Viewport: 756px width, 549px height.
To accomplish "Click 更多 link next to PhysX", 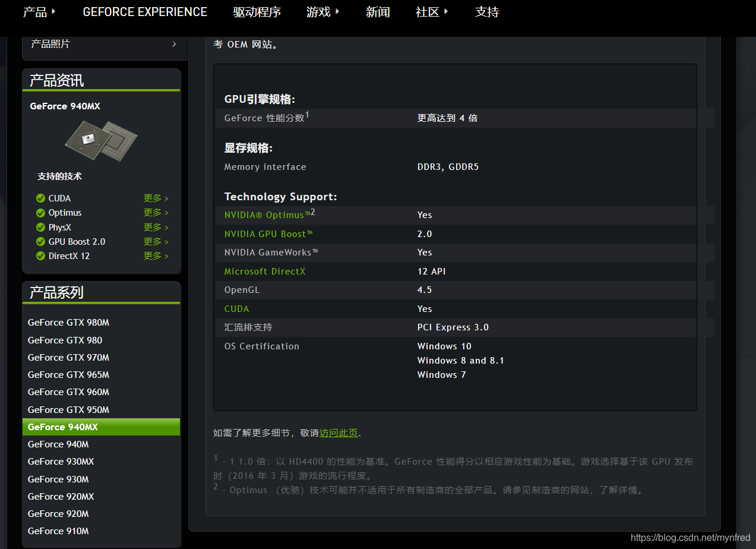I will 156,228.
